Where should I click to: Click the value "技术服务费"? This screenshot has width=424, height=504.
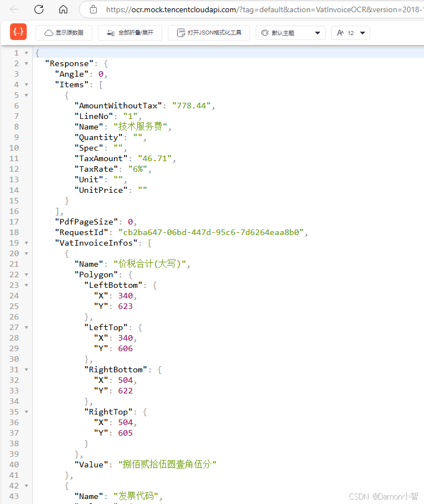[x=140, y=127]
